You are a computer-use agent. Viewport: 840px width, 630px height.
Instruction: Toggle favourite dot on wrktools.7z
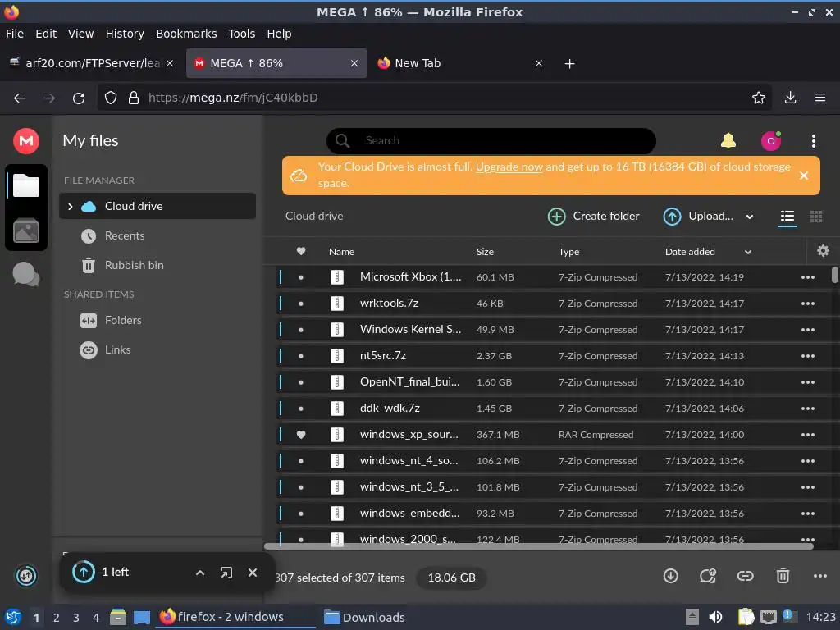pos(301,304)
